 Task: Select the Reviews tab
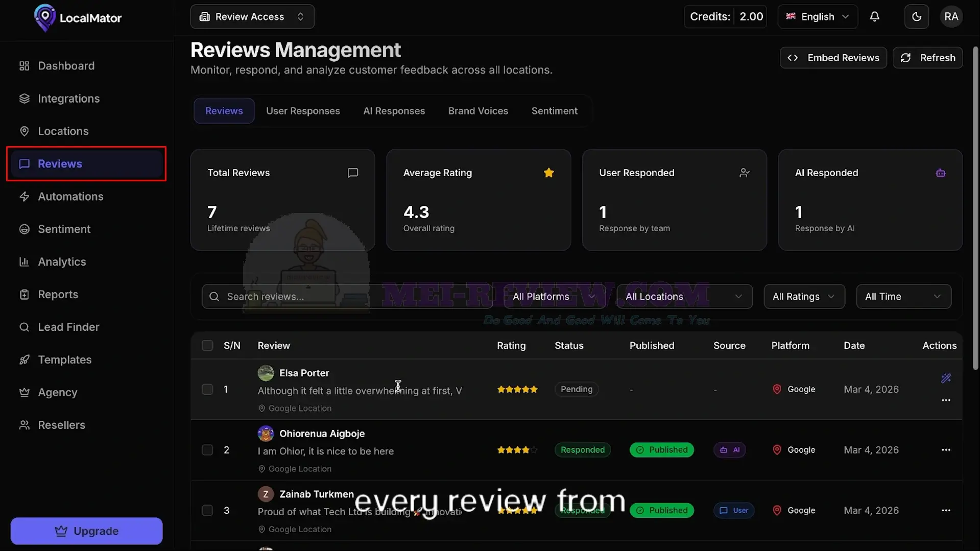pos(224,111)
